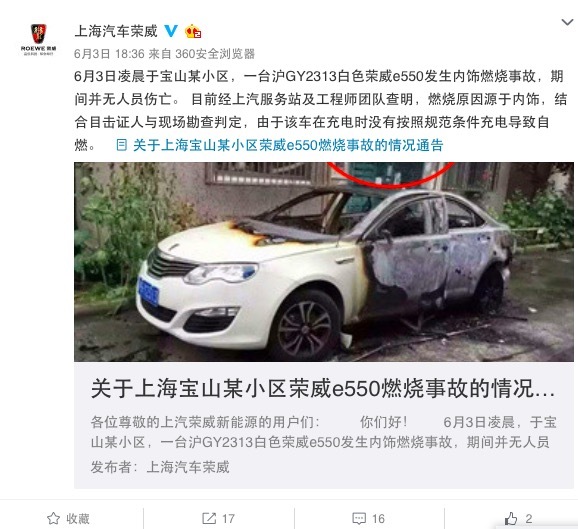This screenshot has height=529, width=578.
Task: Click the article document icon before link
Action: coord(122,145)
